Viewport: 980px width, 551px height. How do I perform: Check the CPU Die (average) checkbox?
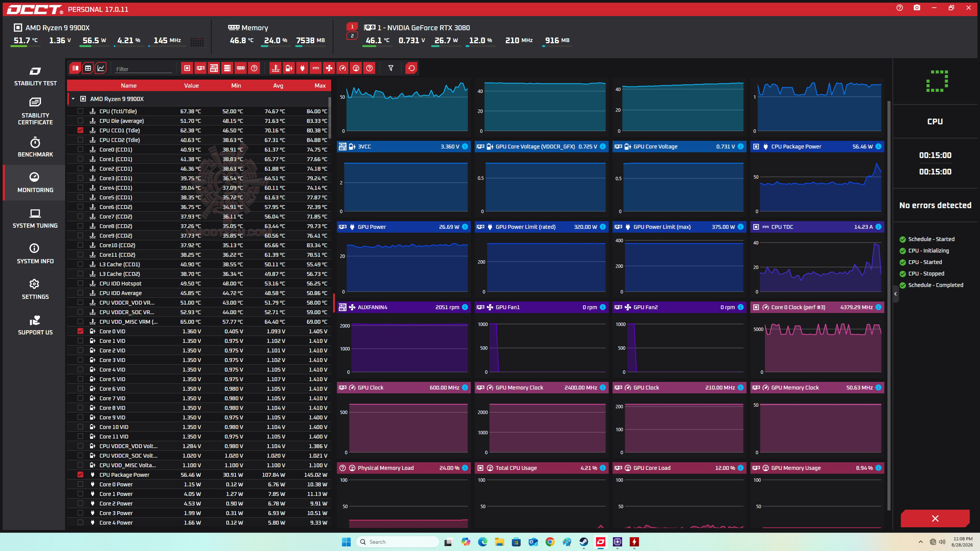80,121
